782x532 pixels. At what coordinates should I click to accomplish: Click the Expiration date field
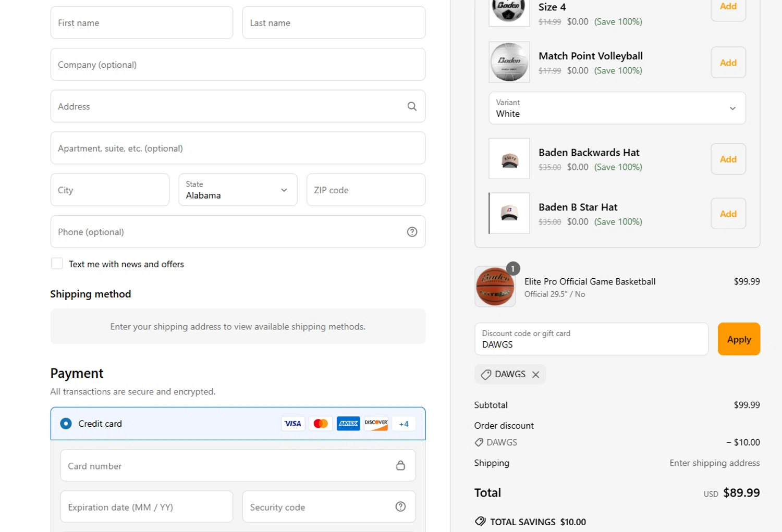coord(146,506)
